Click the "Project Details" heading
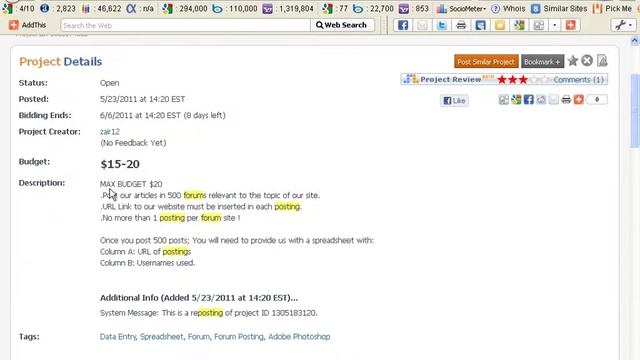Image resolution: width=640 pixels, height=360 pixels. pos(60,62)
